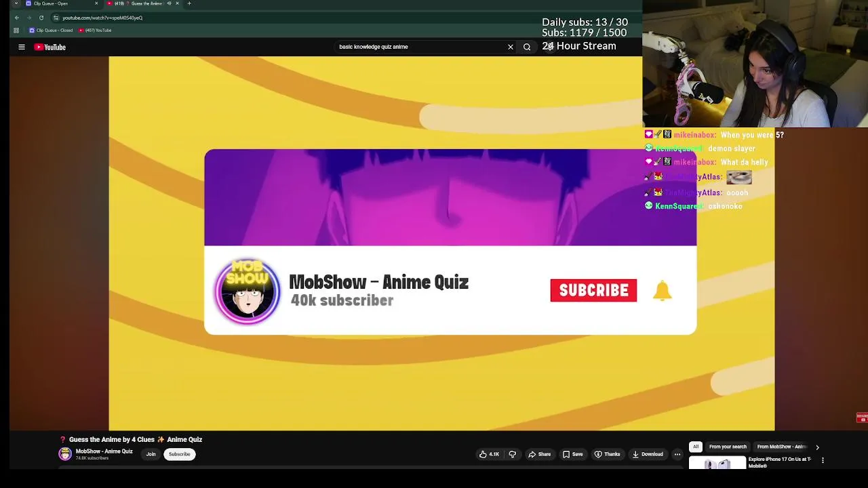Open a new browser tab with the plus
The width and height of the screenshot is (868, 488).
point(189,3)
